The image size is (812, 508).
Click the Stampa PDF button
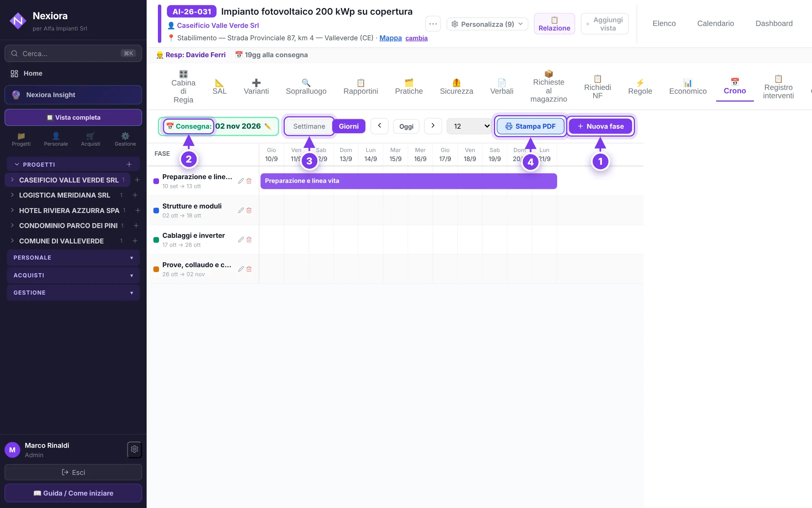(530, 126)
